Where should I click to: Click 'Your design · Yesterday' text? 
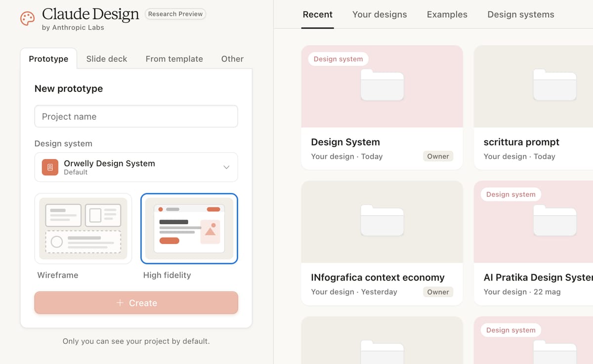(354, 292)
